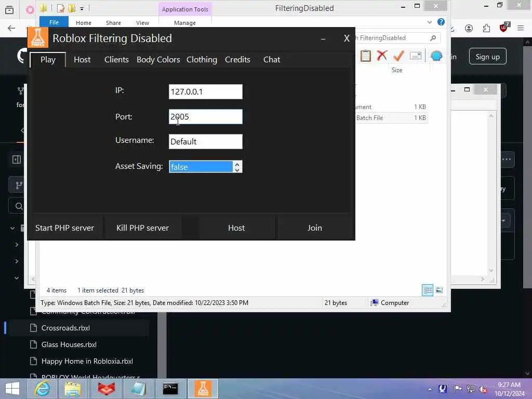Click the new document icon in title bar
The width and height of the screenshot is (532, 399).
[61, 8]
